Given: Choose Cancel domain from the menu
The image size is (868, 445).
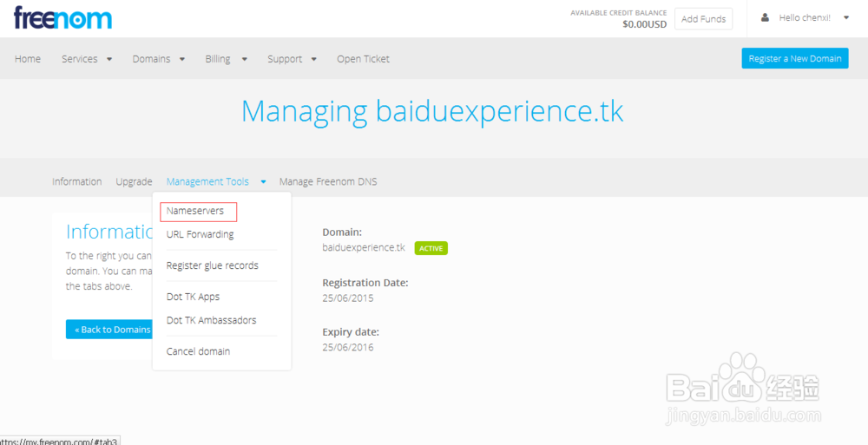Looking at the screenshot, I should coord(198,351).
